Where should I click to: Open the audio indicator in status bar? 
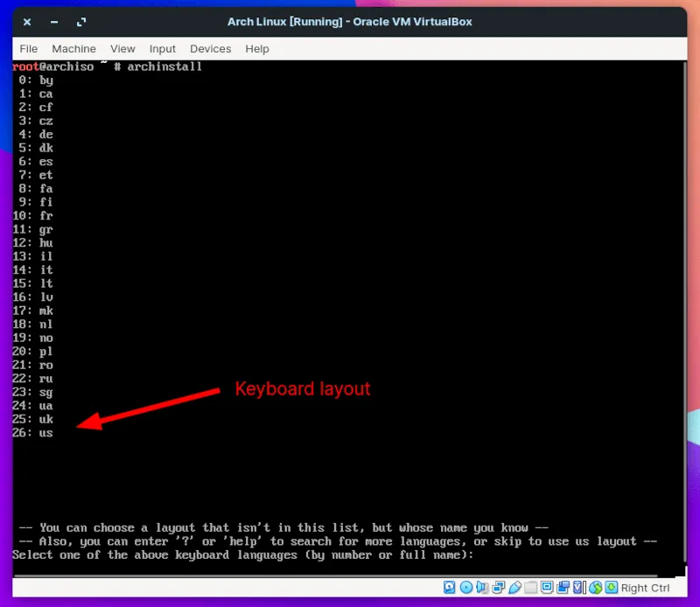(483, 588)
